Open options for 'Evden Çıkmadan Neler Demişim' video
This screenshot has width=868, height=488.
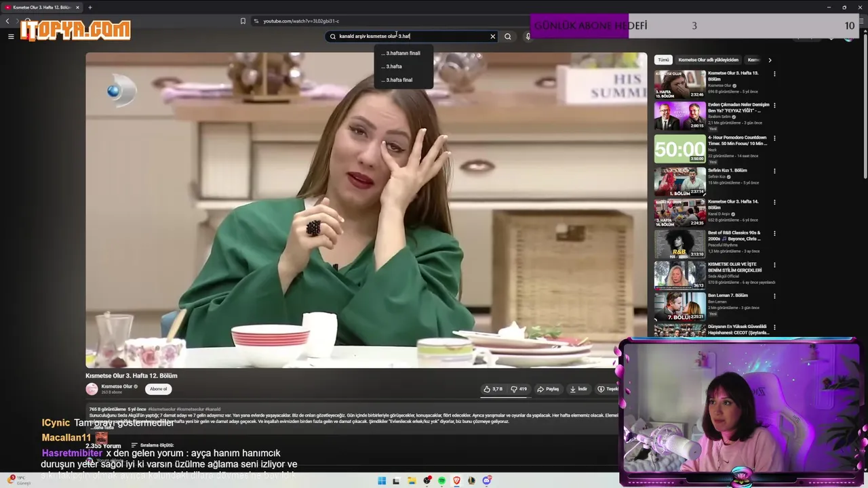(774, 106)
